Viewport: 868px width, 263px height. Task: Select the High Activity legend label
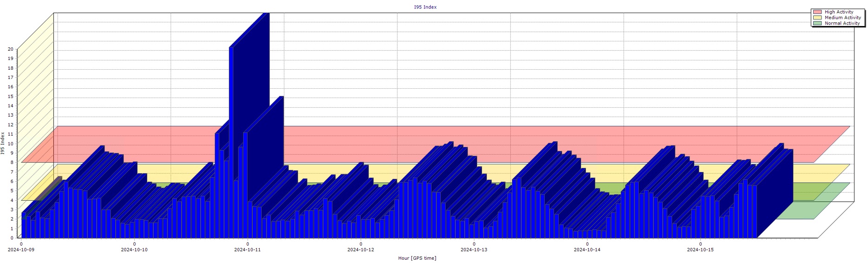[839, 12]
